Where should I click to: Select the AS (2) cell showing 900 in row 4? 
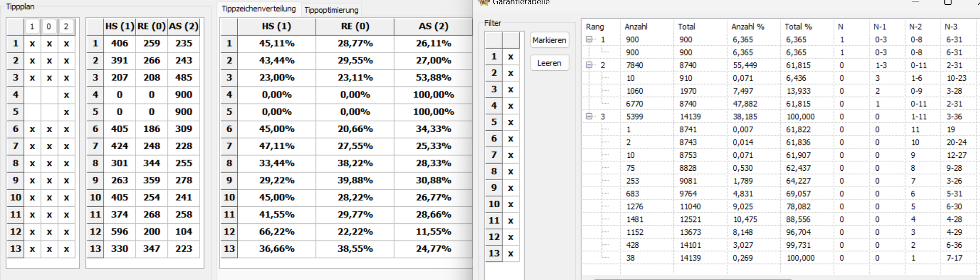click(184, 95)
